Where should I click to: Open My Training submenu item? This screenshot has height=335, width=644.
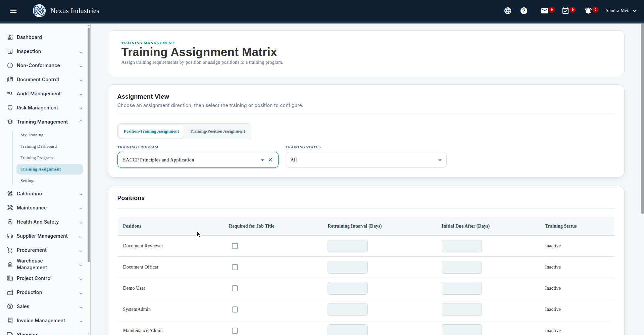tap(32, 135)
